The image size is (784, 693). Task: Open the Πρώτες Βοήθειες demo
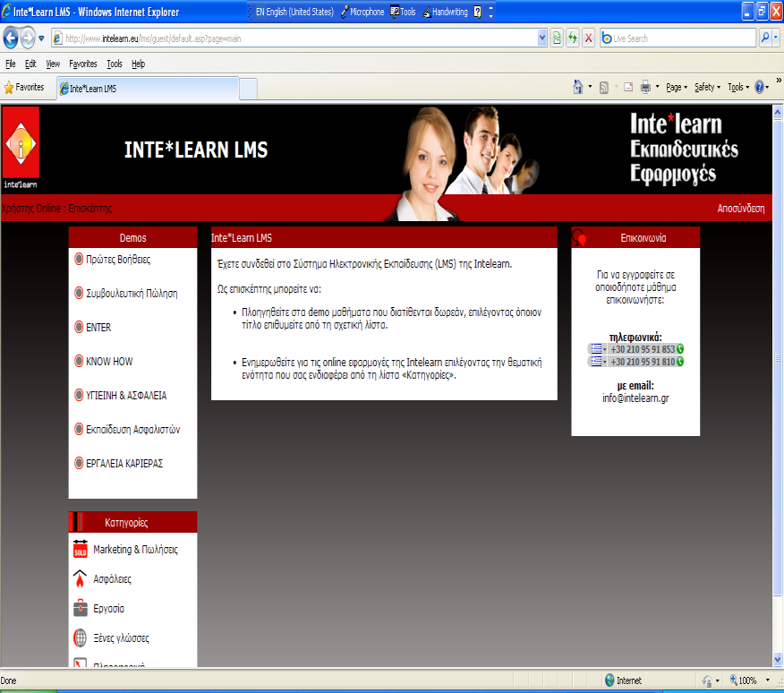click(118, 259)
